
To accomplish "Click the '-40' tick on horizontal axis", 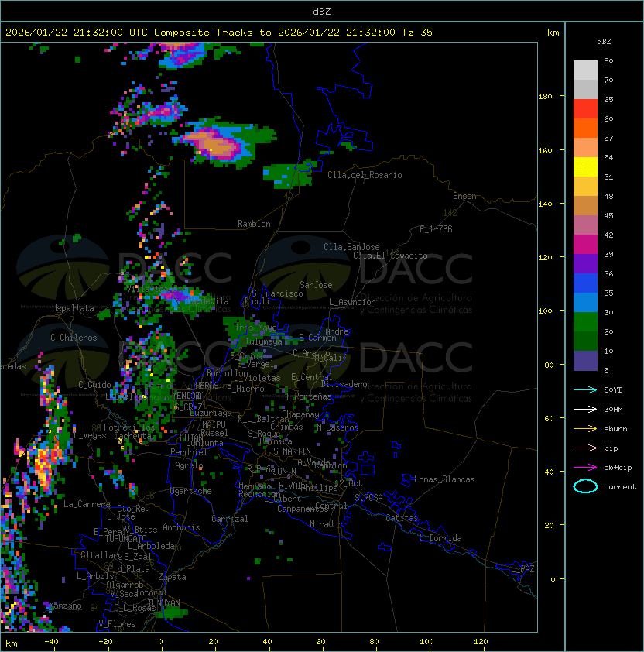I will click(x=52, y=642).
